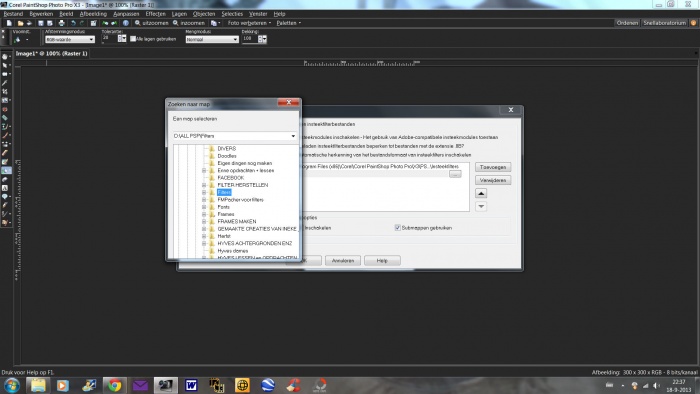This screenshot has width=700, height=394.
Task: Click the Help button in dialog
Action: (382, 261)
